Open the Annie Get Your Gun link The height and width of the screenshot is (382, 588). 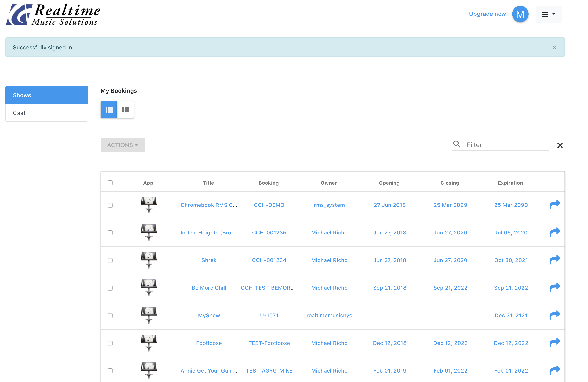[209, 371]
